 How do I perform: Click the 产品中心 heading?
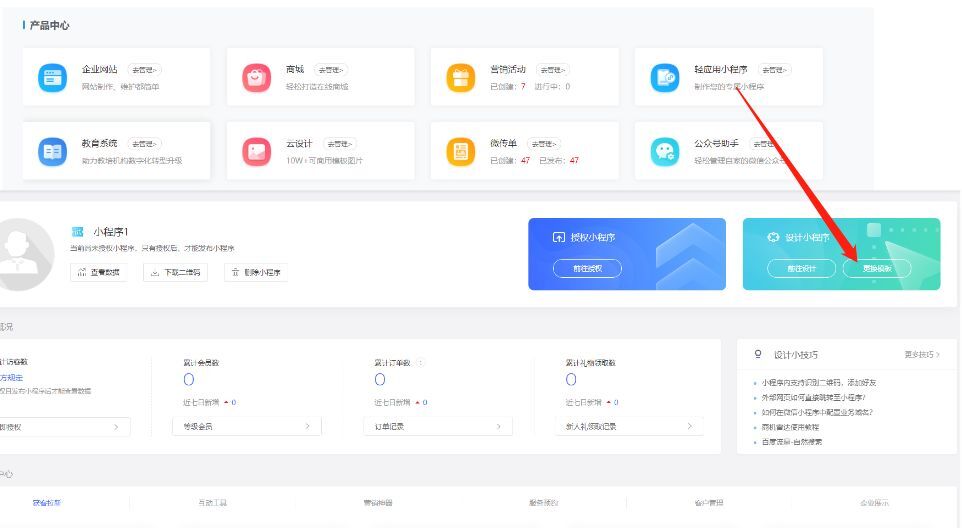(50, 25)
